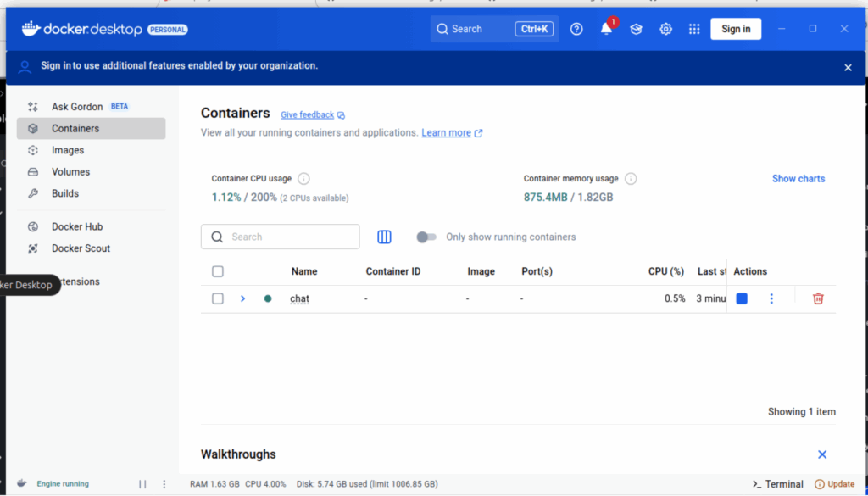Switch to Builds in the sidebar
The image size is (868, 496).
pyautogui.click(x=91, y=193)
